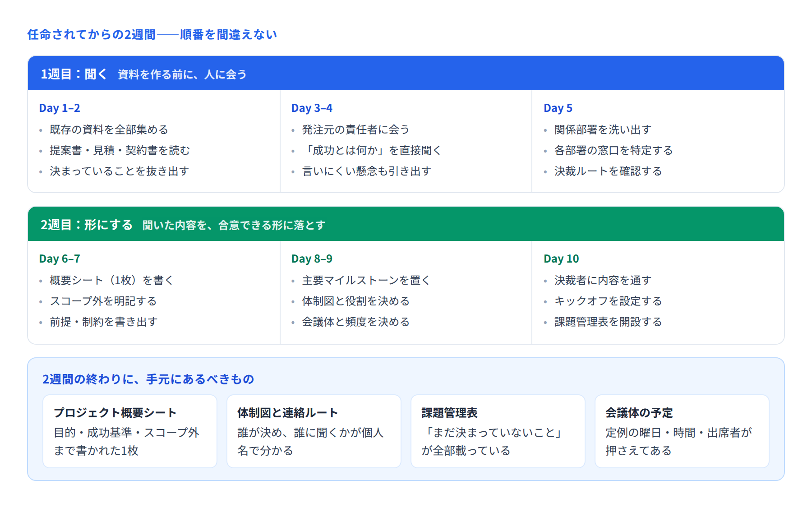
Task: Select the Day 8–9 heading
Action: (x=312, y=259)
